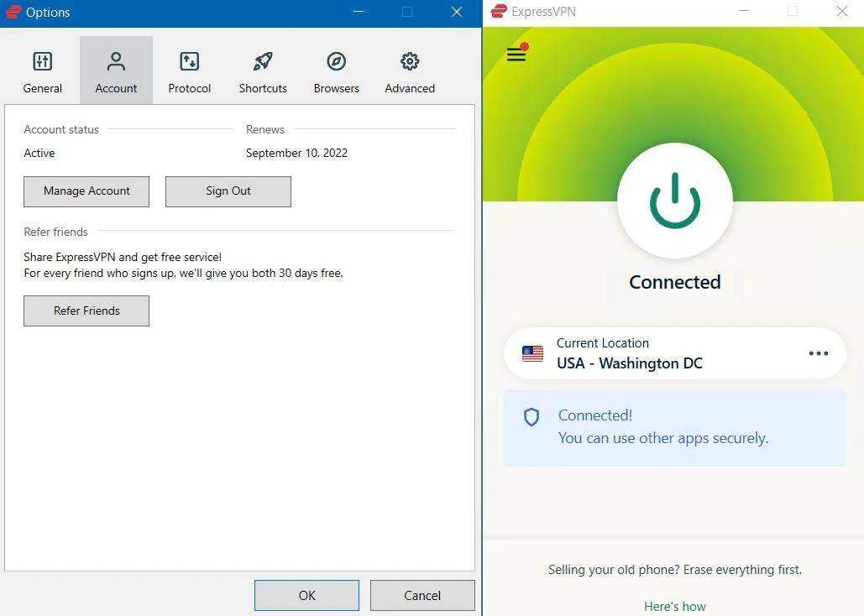This screenshot has width=864, height=616.
Task: Go to the Browsers tab
Action: coord(336,71)
